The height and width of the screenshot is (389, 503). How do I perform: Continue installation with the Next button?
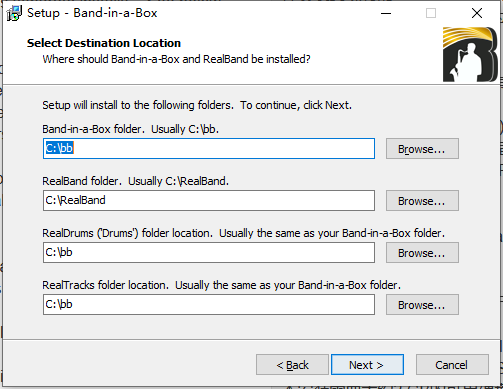coord(367,365)
